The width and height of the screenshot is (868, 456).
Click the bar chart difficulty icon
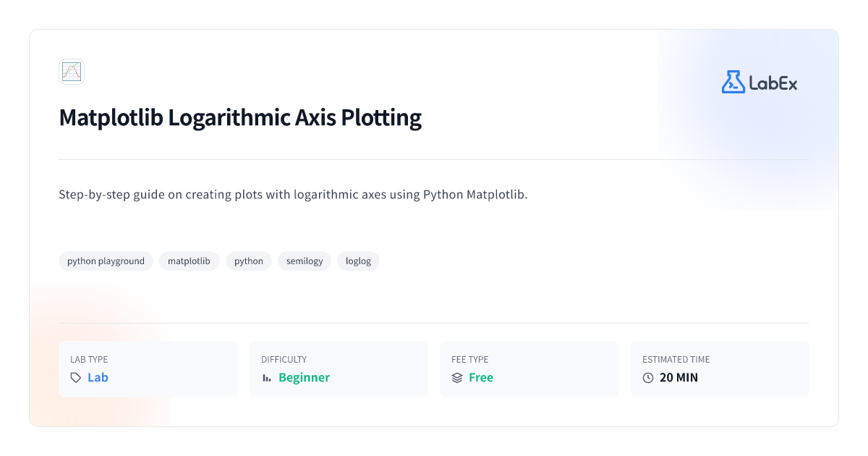click(x=266, y=378)
